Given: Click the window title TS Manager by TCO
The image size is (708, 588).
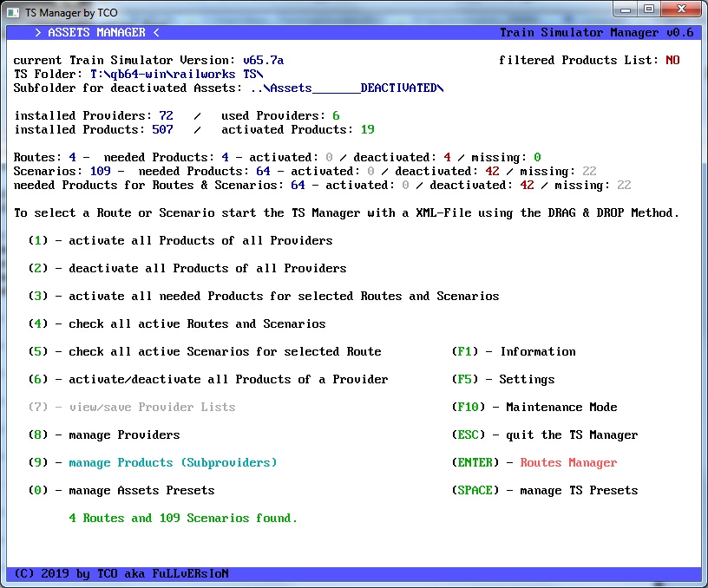Looking at the screenshot, I should 71,13.
